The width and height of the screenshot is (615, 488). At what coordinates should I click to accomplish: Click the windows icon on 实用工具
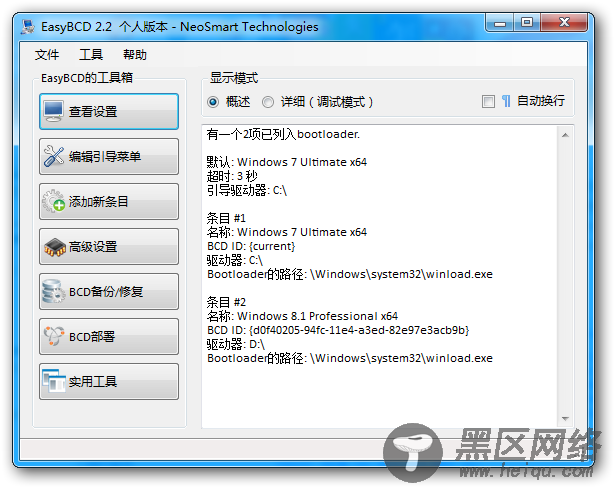pos(53,381)
